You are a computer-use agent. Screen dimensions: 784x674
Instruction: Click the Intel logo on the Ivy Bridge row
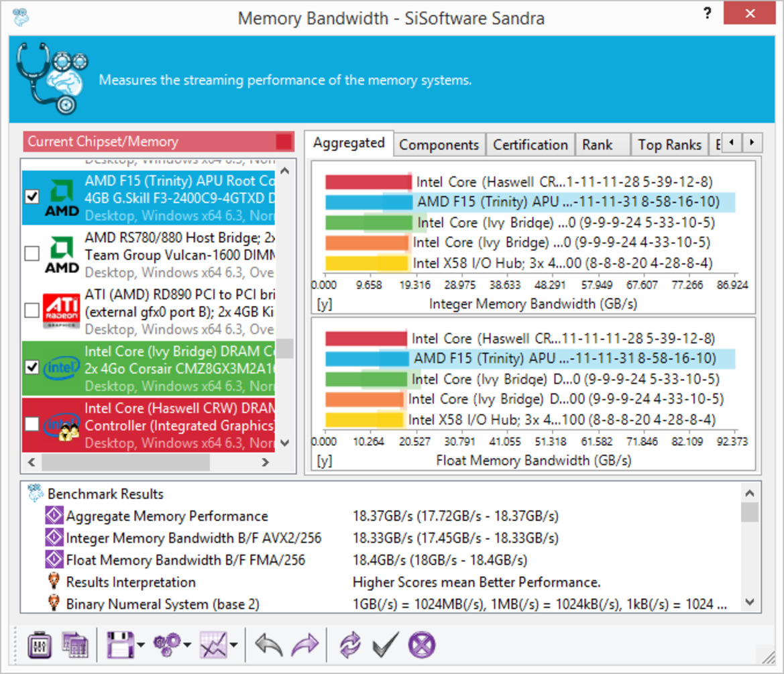tap(62, 368)
